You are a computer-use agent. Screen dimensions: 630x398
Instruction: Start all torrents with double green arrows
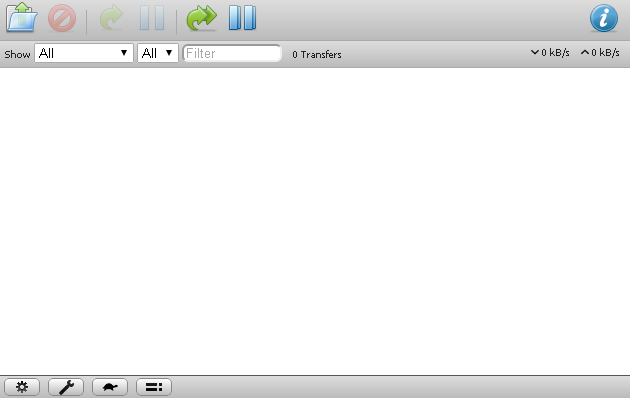pyautogui.click(x=202, y=18)
